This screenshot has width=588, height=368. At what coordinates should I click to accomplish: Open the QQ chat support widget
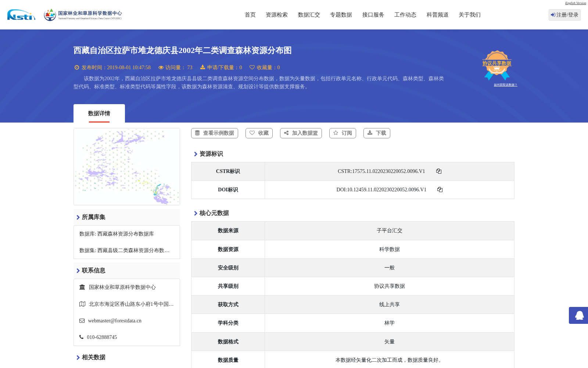click(579, 315)
